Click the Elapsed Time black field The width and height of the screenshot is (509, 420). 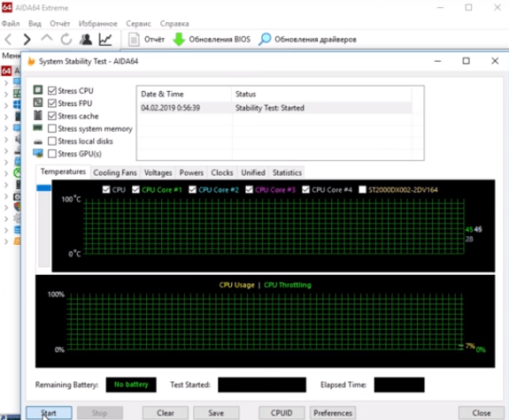[x=399, y=385]
